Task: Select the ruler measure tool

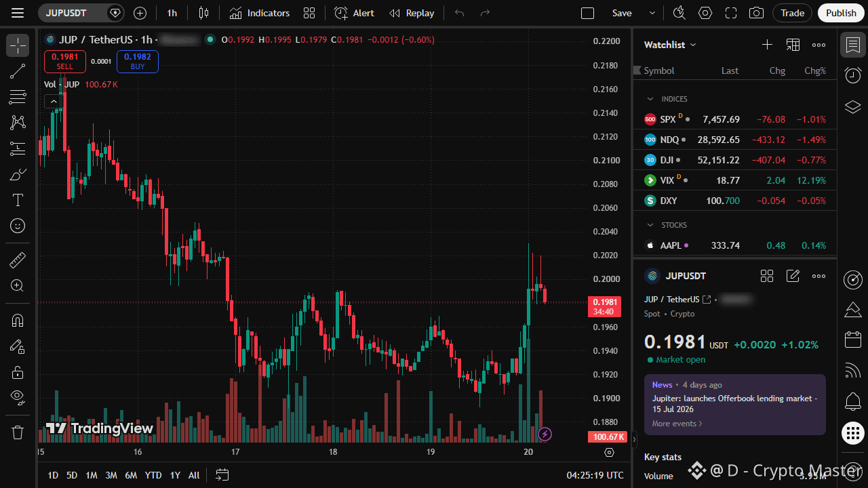Action: coord(18,260)
